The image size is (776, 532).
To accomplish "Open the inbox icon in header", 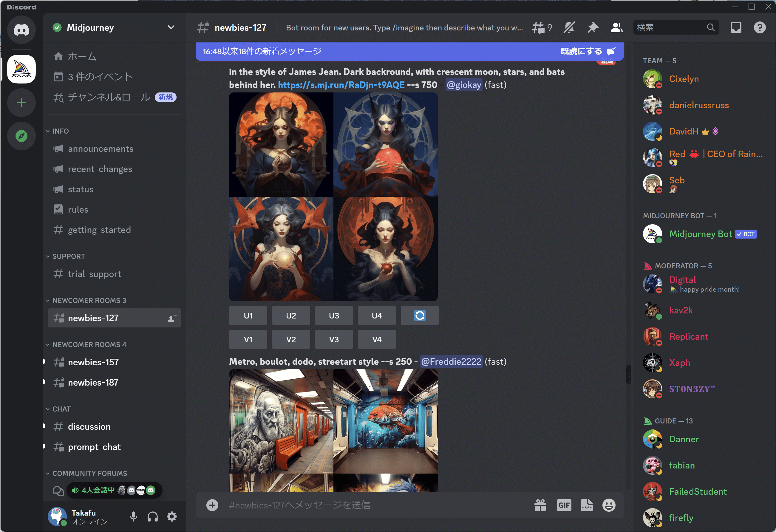I will tap(736, 28).
